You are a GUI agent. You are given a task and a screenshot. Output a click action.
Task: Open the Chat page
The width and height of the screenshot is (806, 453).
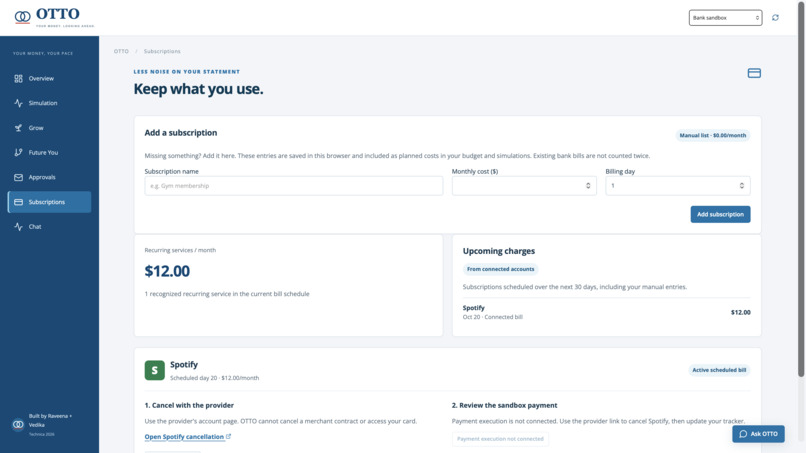point(49,227)
